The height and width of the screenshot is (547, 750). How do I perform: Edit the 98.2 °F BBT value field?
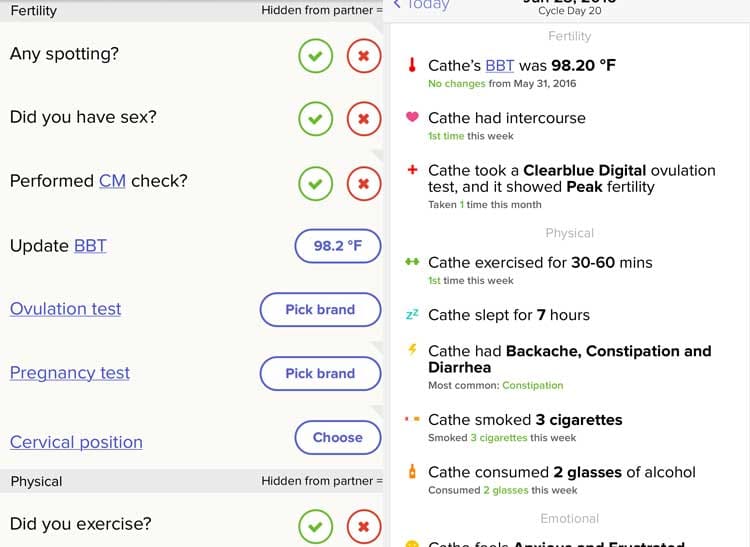tap(337, 246)
